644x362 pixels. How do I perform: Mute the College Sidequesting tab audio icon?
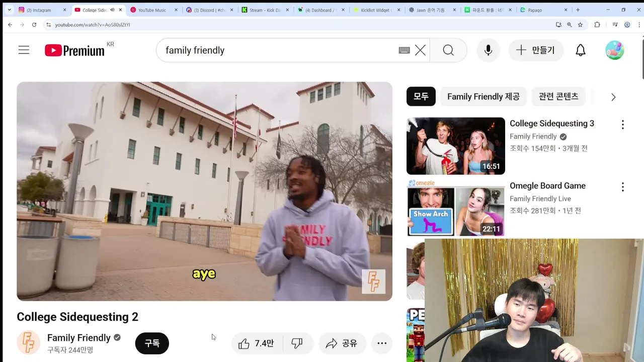point(112,10)
